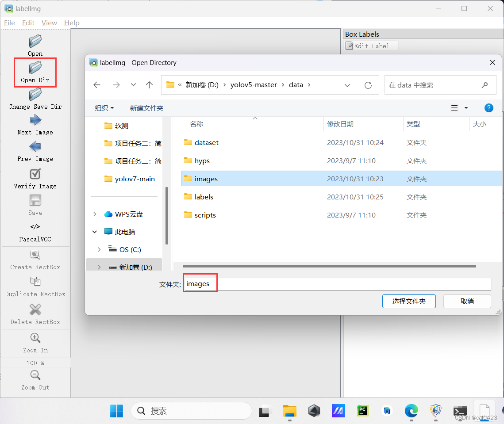The image size is (504, 424).
Task: Open the Windows Start menu
Action: [x=116, y=411]
